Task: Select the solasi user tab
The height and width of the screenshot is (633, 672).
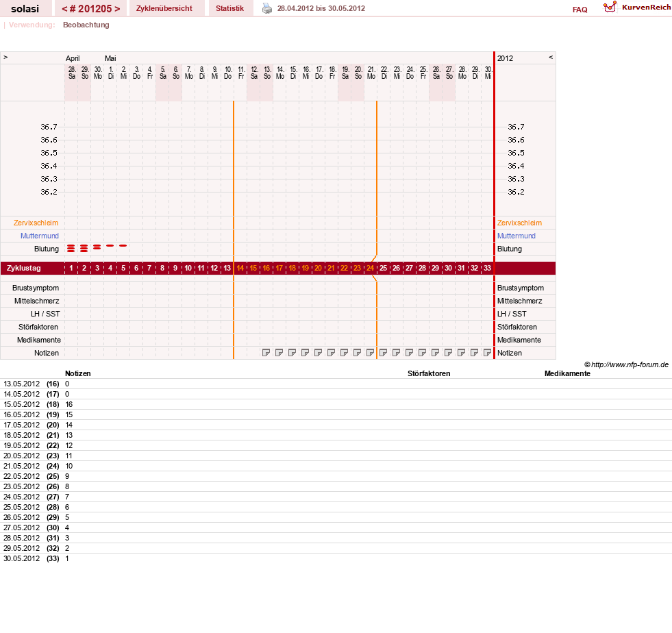Action: (25, 8)
